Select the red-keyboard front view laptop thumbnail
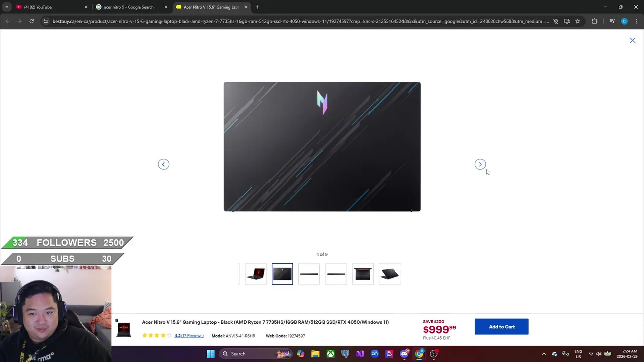The width and height of the screenshot is (644, 362). 256,274
